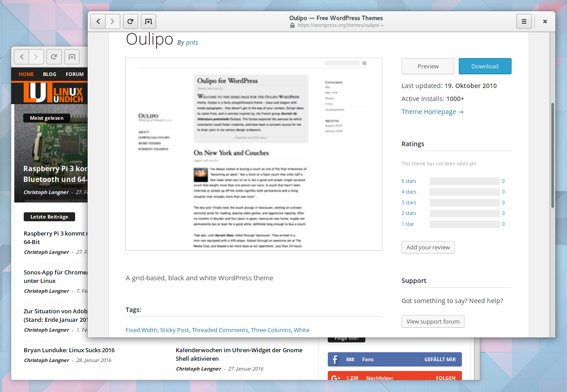The width and height of the screenshot is (567, 392).
Task: Click the Linux und Ich logo
Action: pyautogui.click(x=54, y=93)
